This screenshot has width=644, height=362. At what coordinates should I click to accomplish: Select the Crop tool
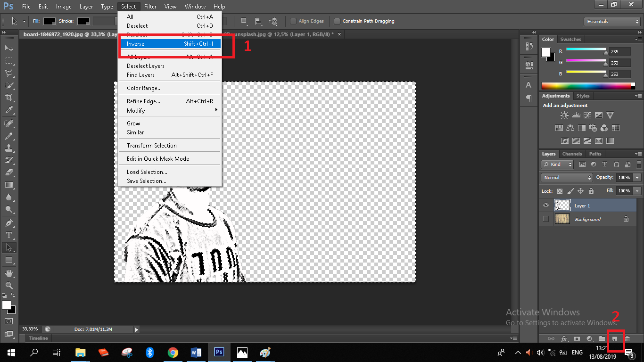[8, 98]
